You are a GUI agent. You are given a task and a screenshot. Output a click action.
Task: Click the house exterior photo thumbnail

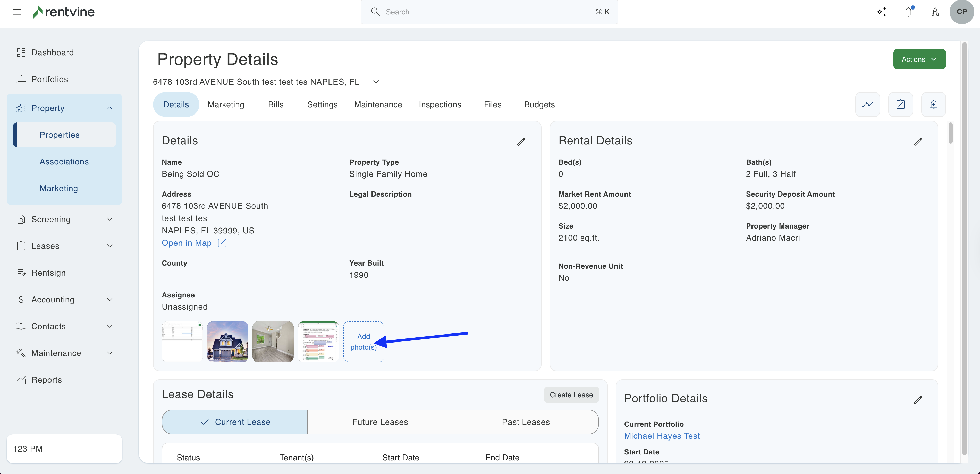click(227, 341)
